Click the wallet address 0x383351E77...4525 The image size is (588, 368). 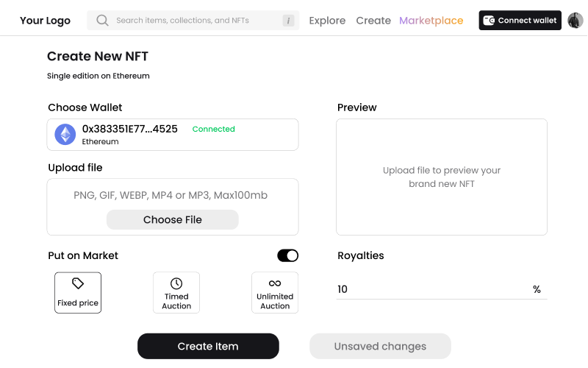click(130, 129)
